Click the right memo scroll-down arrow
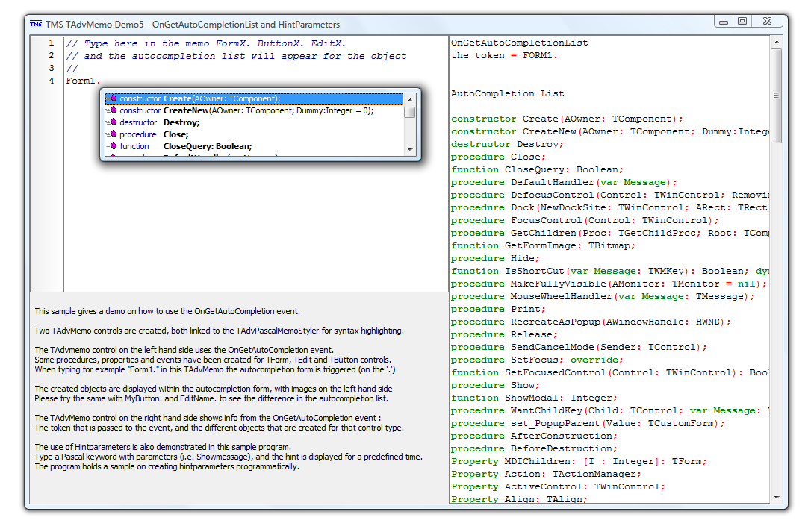Image resolution: width=808 pixels, height=532 pixels. pyautogui.click(x=777, y=498)
